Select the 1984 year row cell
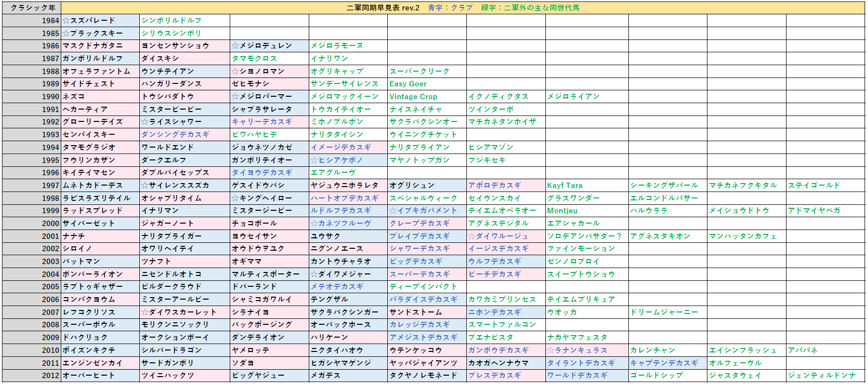The height and width of the screenshot is (386, 868). 32,20
